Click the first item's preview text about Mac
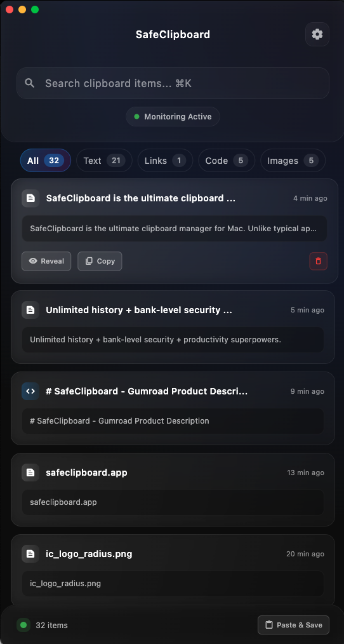 173,229
